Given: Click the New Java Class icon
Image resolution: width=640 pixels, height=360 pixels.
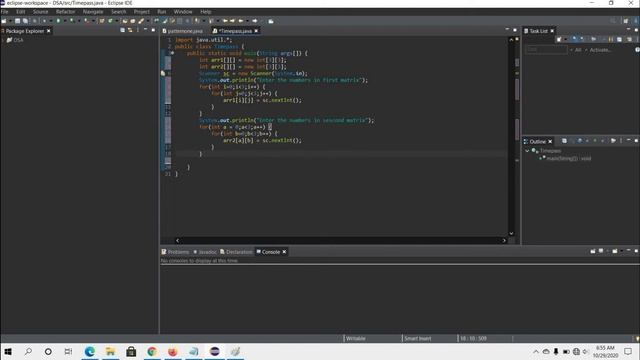Looking at the screenshot, I should pyautogui.click(x=110, y=21).
